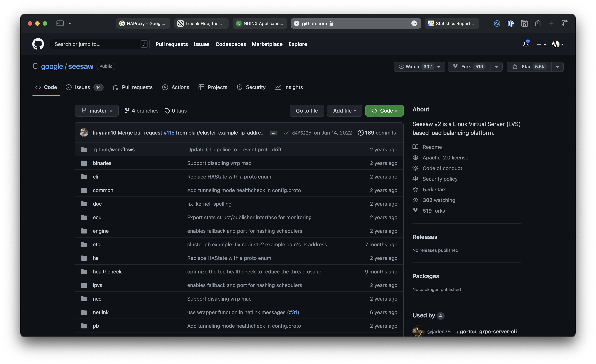View the 4 branches link
This screenshot has height=364, width=596.
141,111
